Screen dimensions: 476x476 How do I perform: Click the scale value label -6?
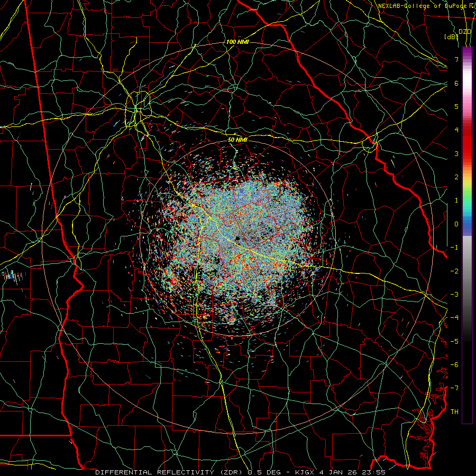click(454, 364)
